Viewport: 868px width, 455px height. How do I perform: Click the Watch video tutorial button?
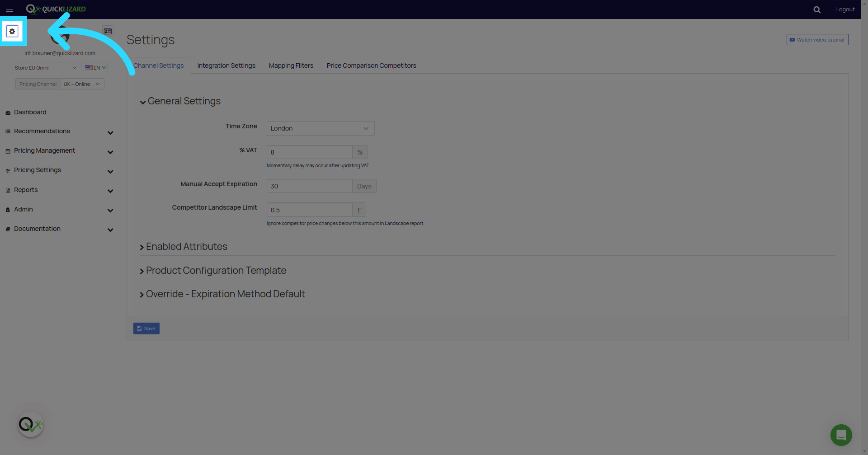[817, 40]
